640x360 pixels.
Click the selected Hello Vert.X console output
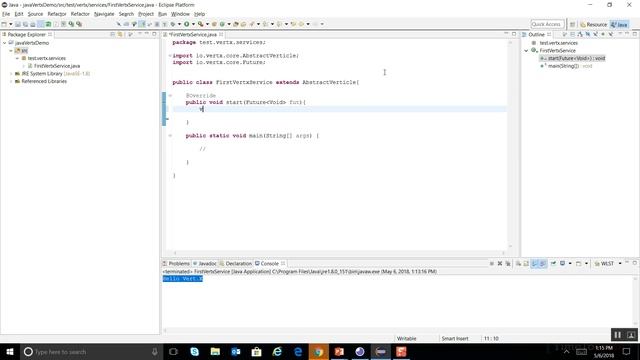pos(183,279)
